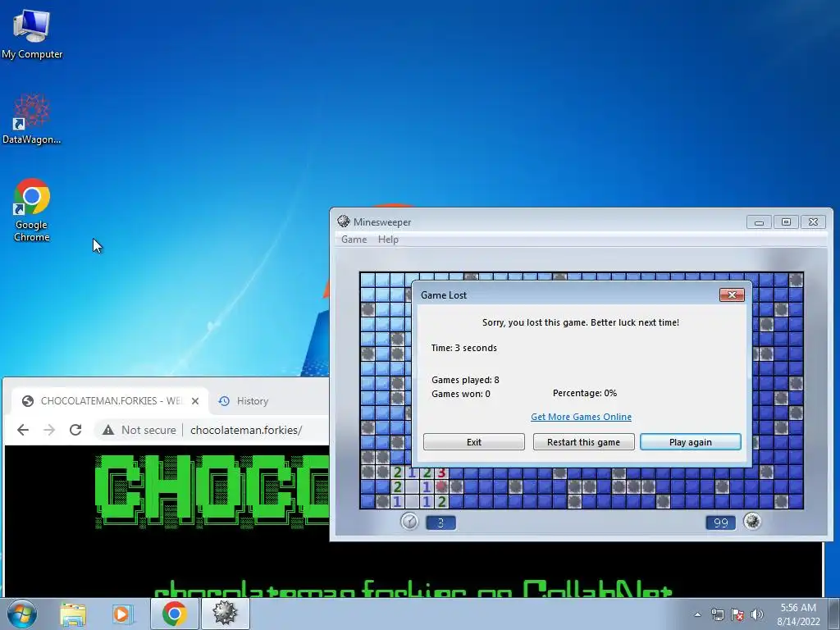Screen dimensions: 840x630
Task: Click the Minesweeper title bar mine icon
Action: pos(344,221)
